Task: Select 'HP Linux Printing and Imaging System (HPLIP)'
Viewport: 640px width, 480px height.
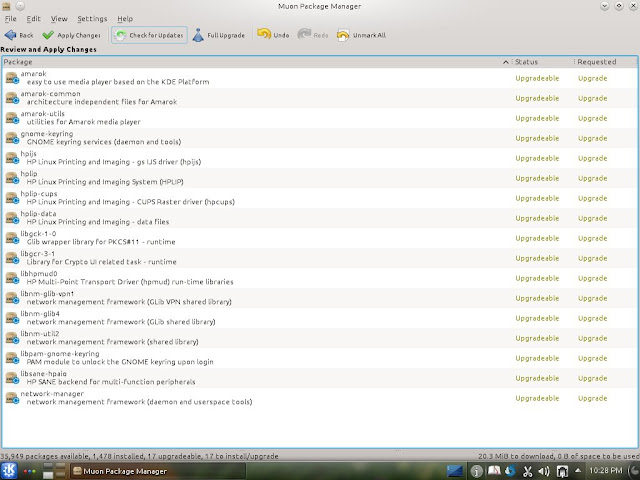Action: point(105,182)
